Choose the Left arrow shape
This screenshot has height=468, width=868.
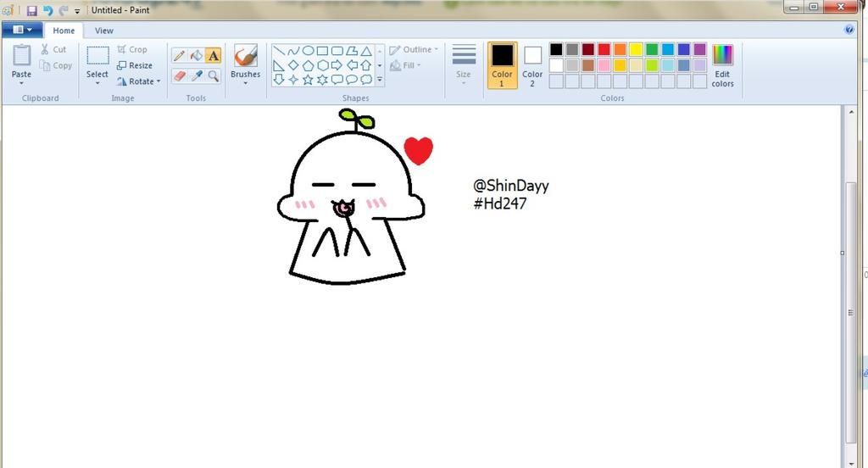[x=352, y=65]
